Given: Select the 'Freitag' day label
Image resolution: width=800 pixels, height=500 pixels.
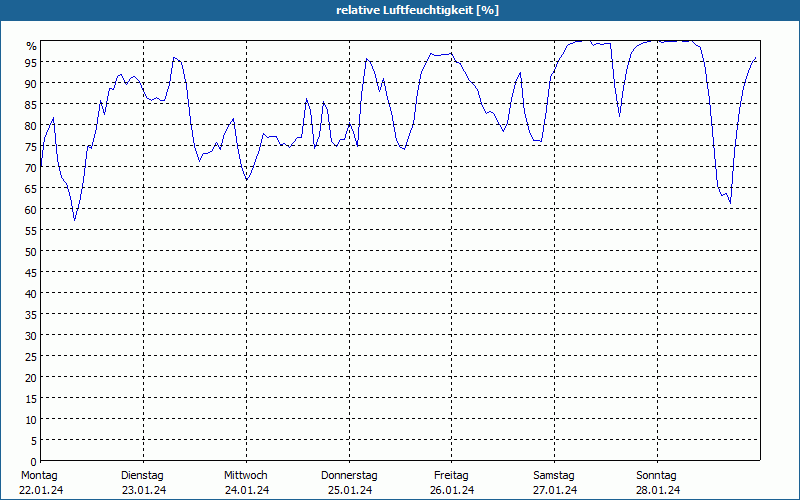Looking at the screenshot, I should tap(451, 475).
